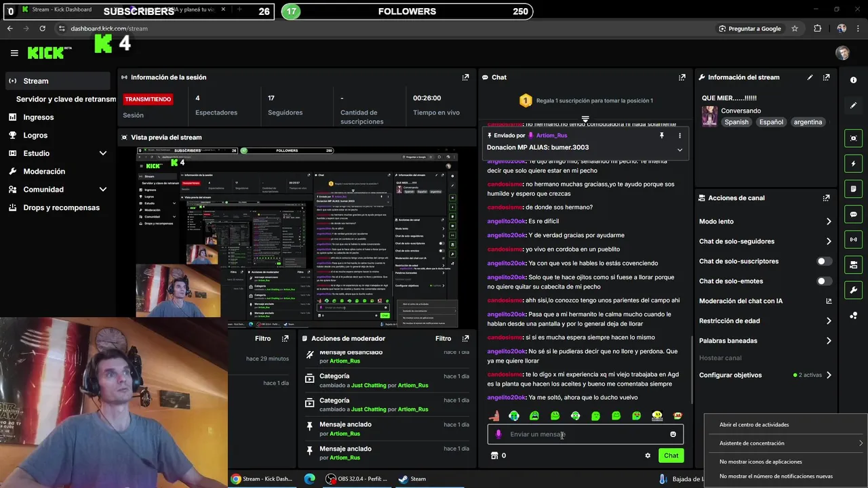868x488 pixels.
Task: Click the pencil icon in right sidebar
Action: pyautogui.click(x=853, y=106)
